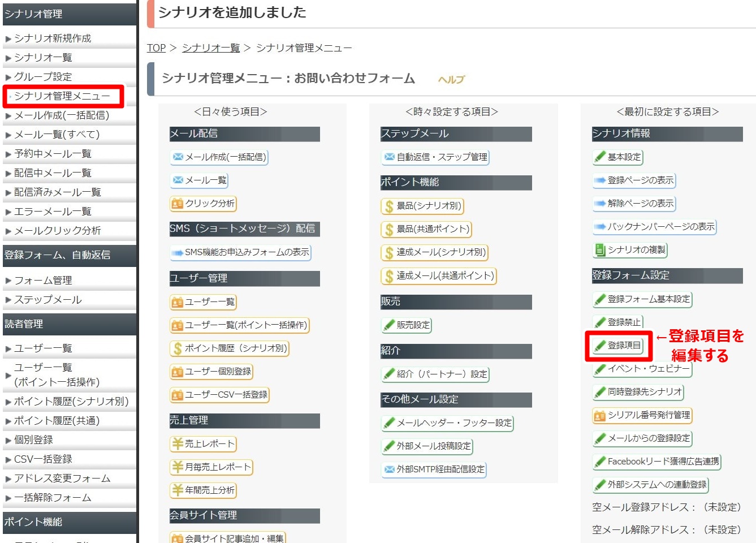Open シナリオ新規作成 in the sidebar
The width and height of the screenshot is (756, 543).
(x=53, y=38)
